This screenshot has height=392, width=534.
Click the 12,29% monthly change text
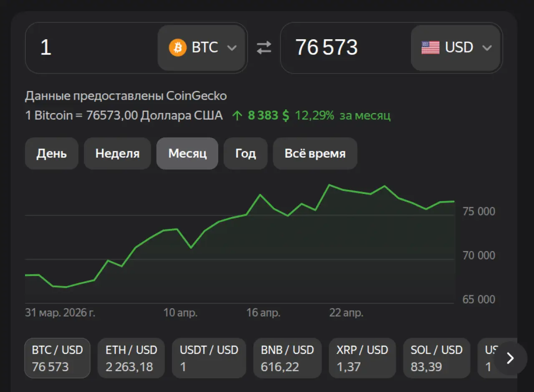coord(315,116)
